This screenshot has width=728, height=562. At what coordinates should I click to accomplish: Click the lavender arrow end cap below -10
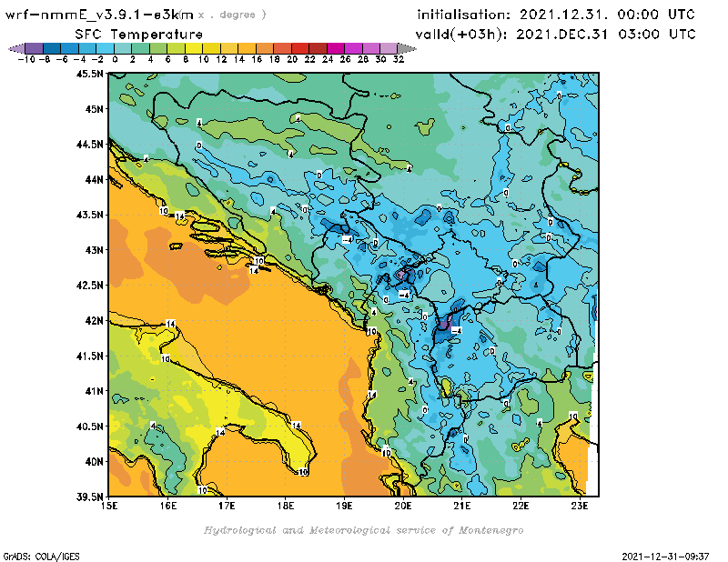click(16, 48)
